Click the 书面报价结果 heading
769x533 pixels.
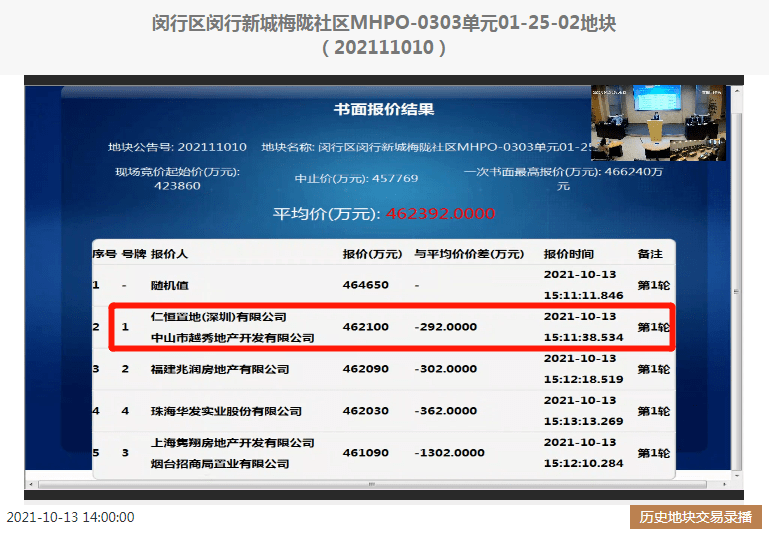(x=384, y=109)
